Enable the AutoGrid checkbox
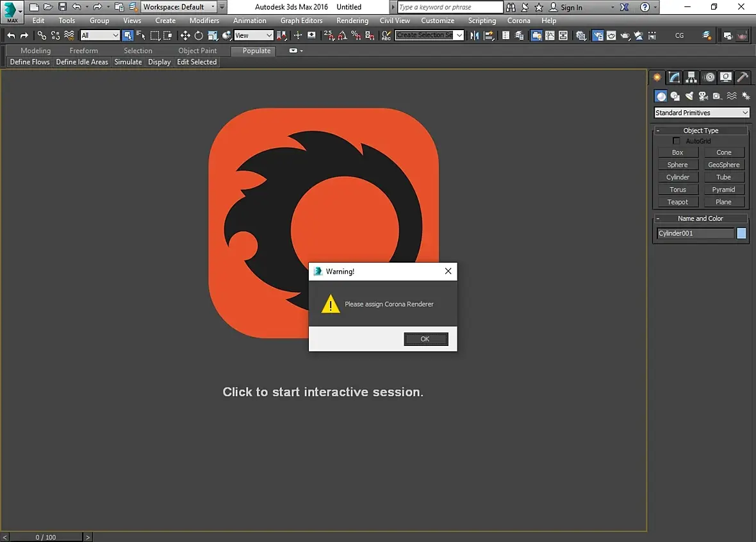The width and height of the screenshot is (756, 542). 677,141
